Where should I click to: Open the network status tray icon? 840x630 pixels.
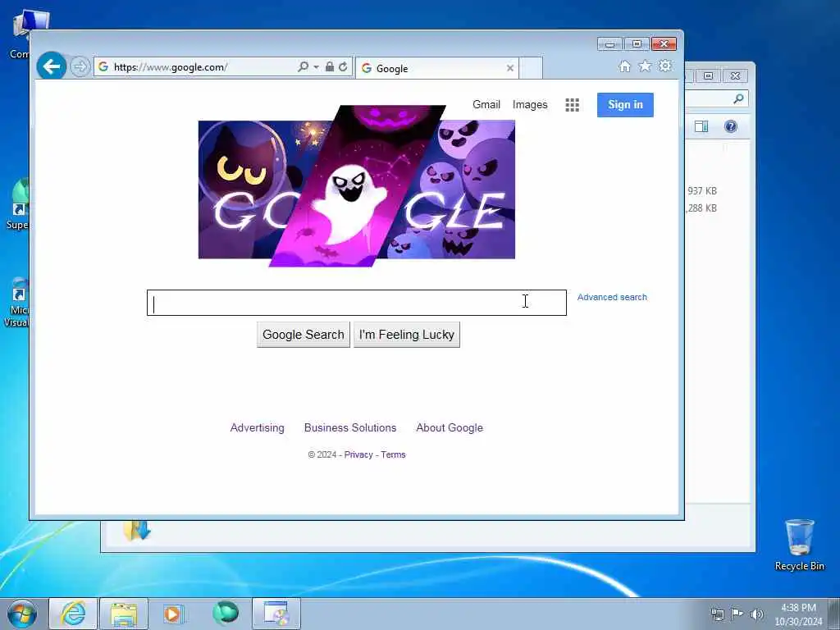click(717, 614)
